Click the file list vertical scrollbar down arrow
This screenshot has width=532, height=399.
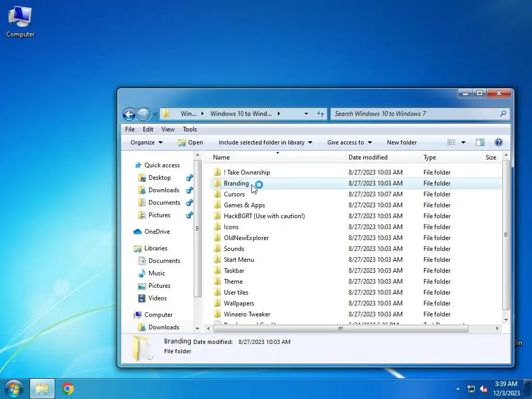[x=506, y=320]
